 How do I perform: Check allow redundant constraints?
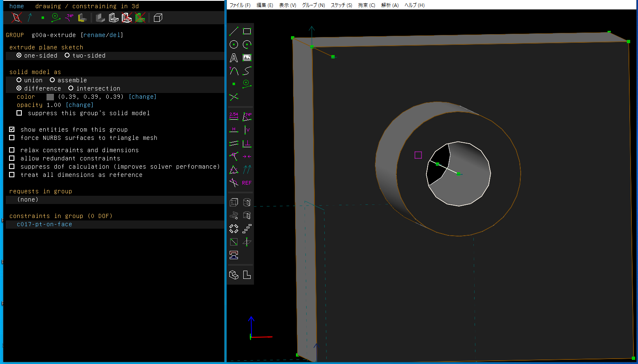click(12, 158)
